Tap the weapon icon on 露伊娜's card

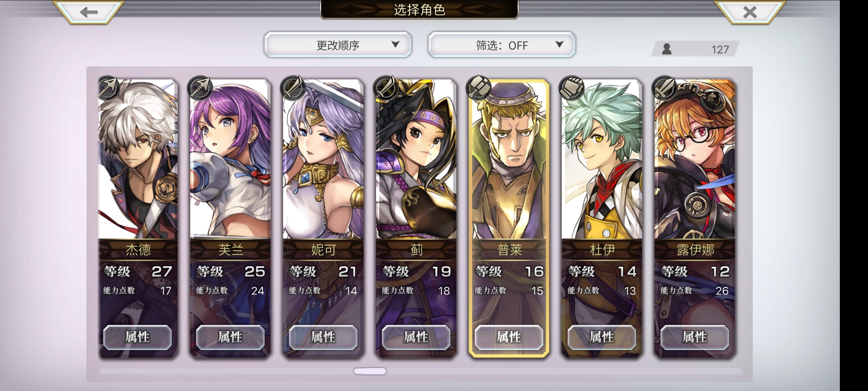click(x=665, y=87)
